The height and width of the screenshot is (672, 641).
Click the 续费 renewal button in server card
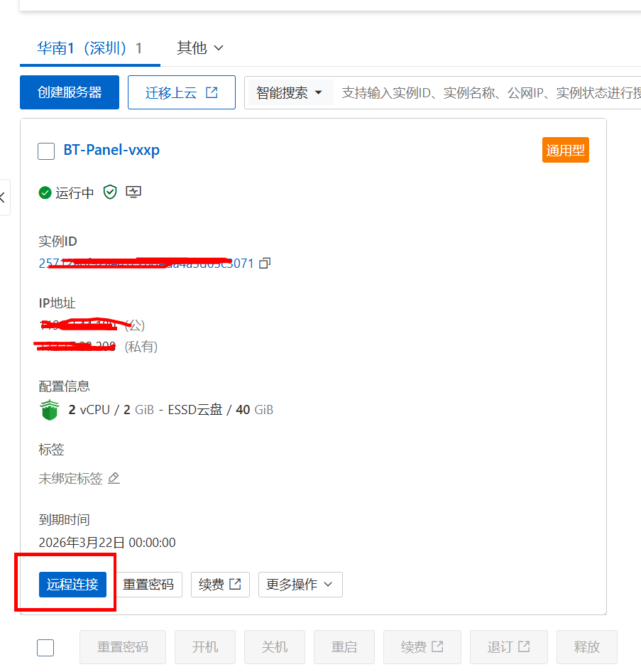point(220,585)
